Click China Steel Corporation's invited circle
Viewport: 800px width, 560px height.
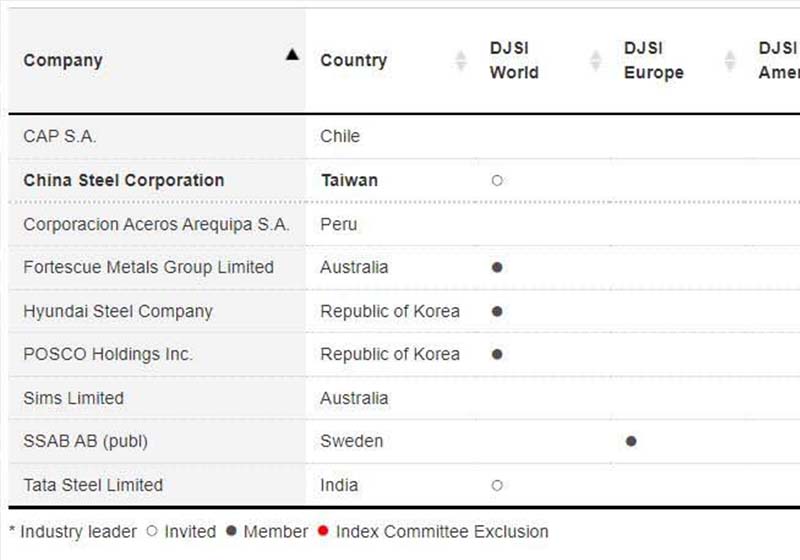click(497, 181)
